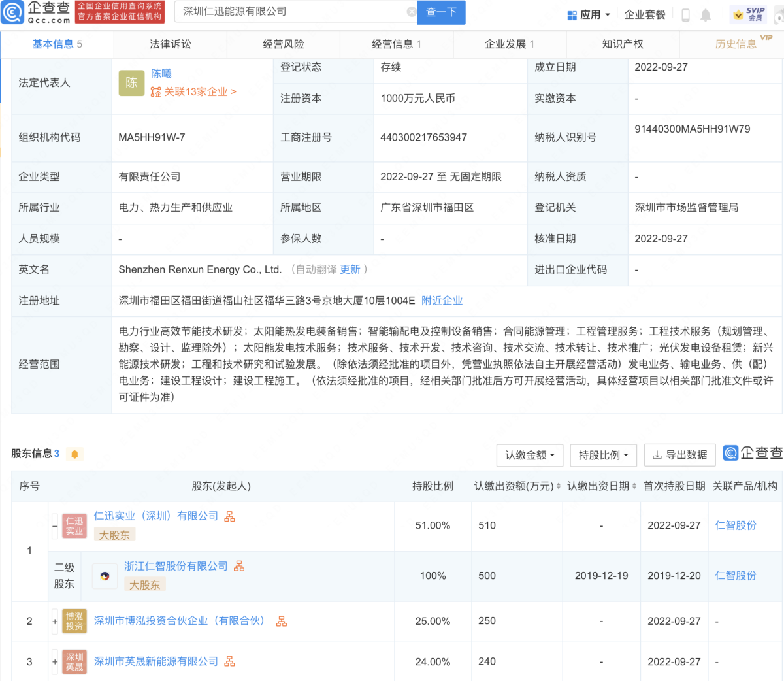Sort by 认缴出资额(万元) column arrows
Viewport: 784px width, 681px height.
pos(558,486)
